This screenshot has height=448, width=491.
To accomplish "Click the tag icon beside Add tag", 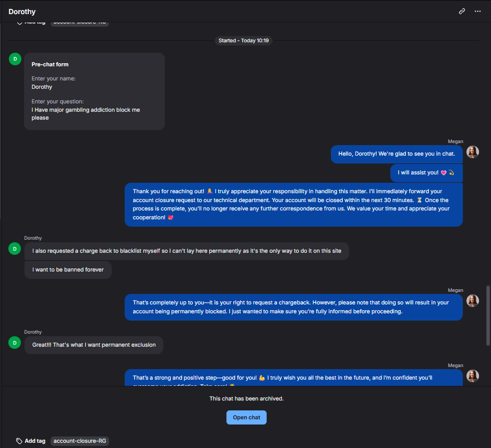I will click(x=19, y=441).
